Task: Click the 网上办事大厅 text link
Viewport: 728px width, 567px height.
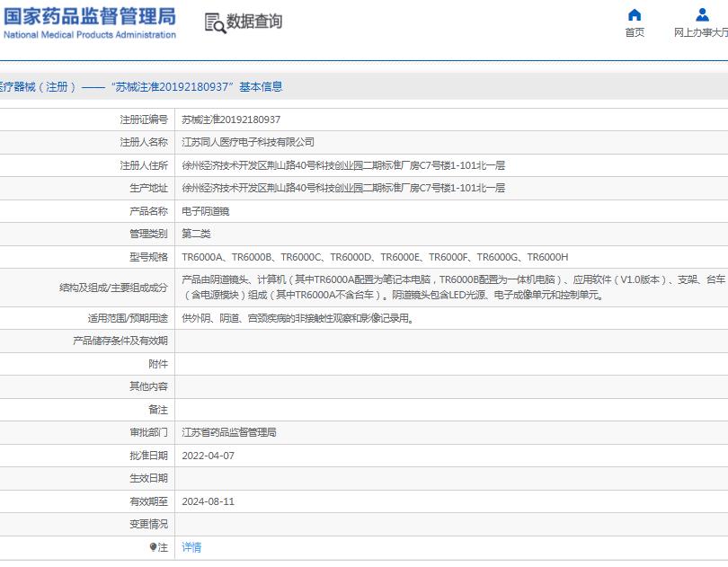Action: (701, 32)
